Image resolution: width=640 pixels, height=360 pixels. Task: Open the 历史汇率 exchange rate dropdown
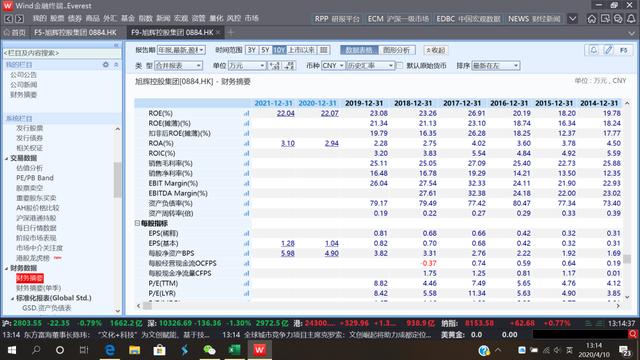(370, 65)
